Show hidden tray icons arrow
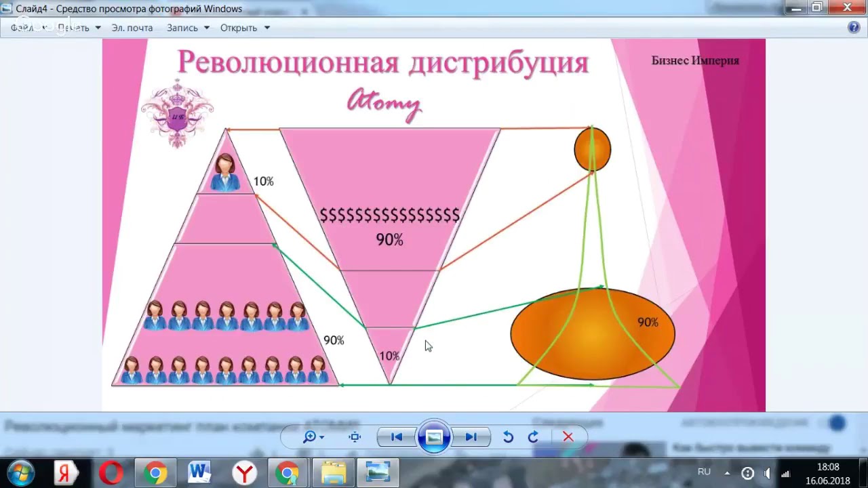868x488 pixels. (727, 473)
